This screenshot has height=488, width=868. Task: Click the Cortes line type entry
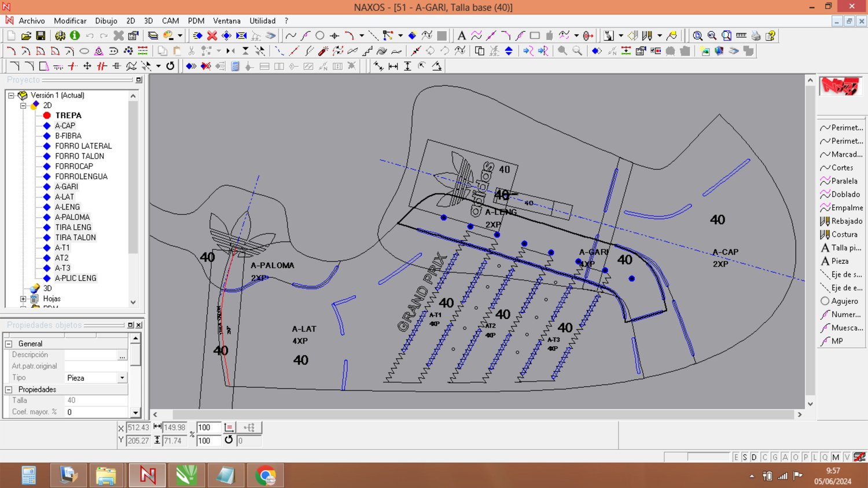coord(837,168)
